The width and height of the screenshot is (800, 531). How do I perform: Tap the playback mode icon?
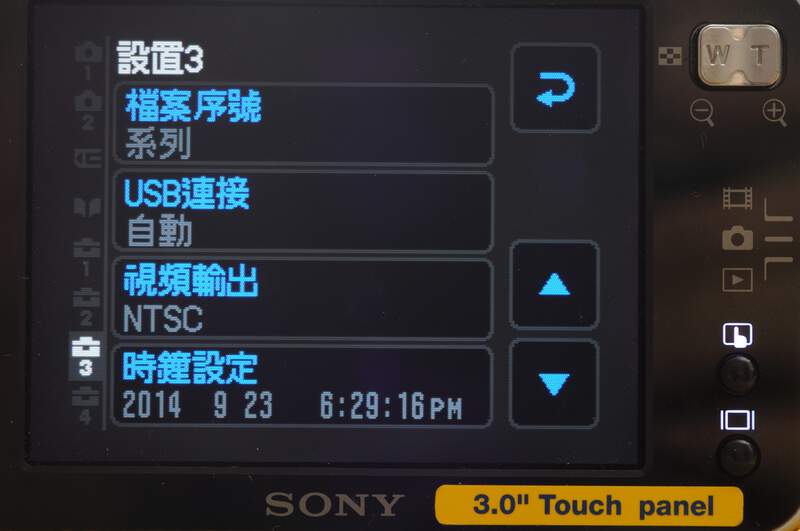(x=737, y=280)
